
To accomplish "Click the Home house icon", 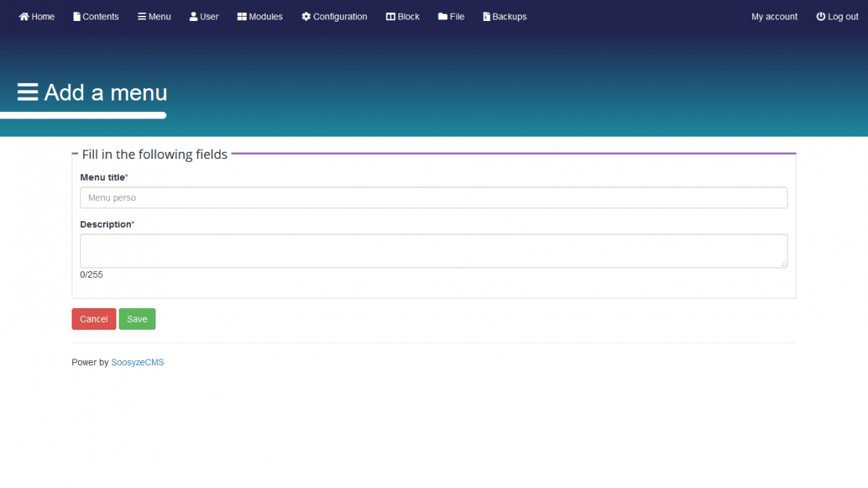I will tap(24, 17).
